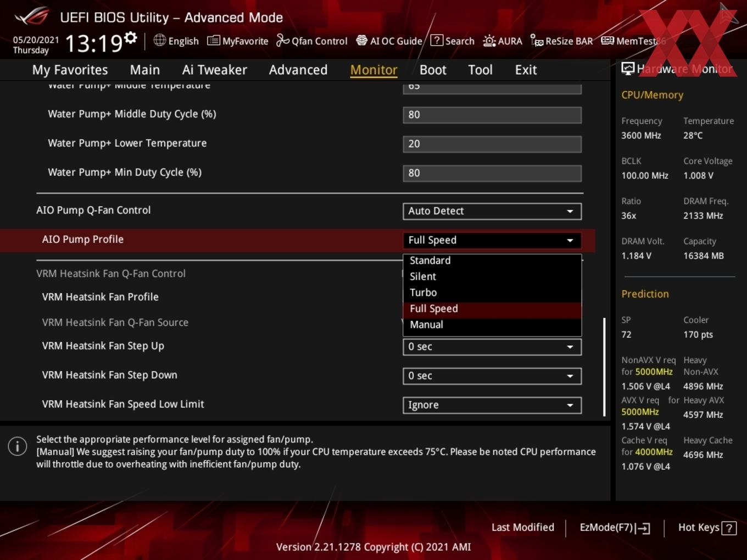Open Qfan Control fan icon
Screen dimensions: 747x560
[x=282, y=41]
